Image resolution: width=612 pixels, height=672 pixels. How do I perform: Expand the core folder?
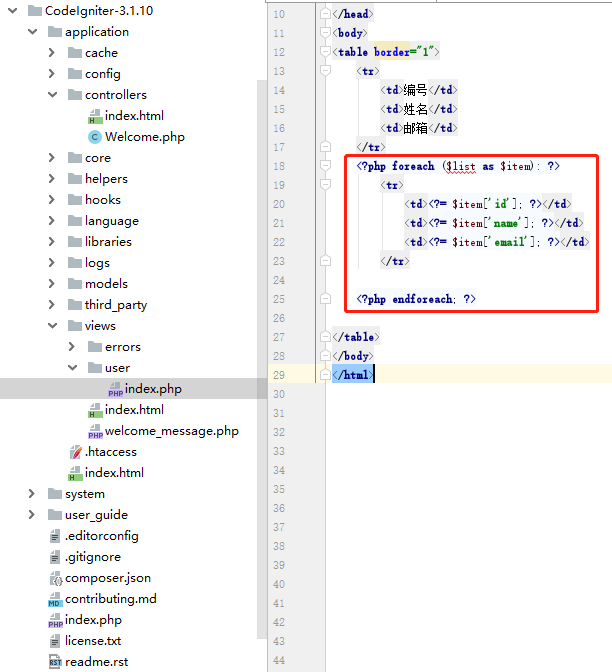pos(52,157)
